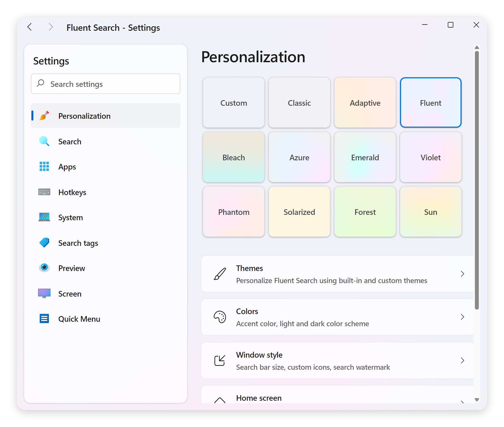
Task: Click the System laptop icon in the sidebar
Action: (x=44, y=217)
